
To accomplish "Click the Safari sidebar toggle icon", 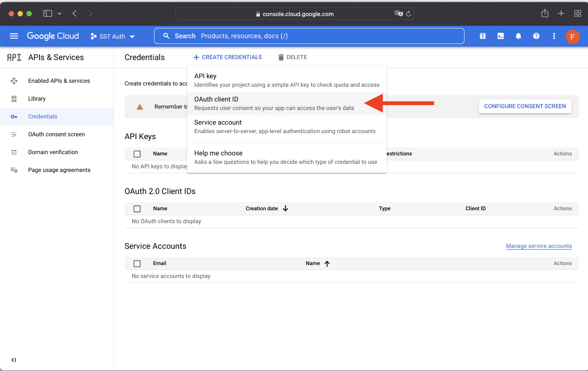I will click(x=48, y=14).
